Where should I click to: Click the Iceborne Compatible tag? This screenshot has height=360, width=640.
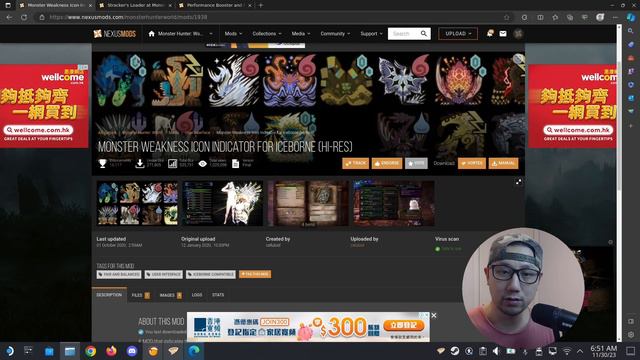(x=211, y=274)
